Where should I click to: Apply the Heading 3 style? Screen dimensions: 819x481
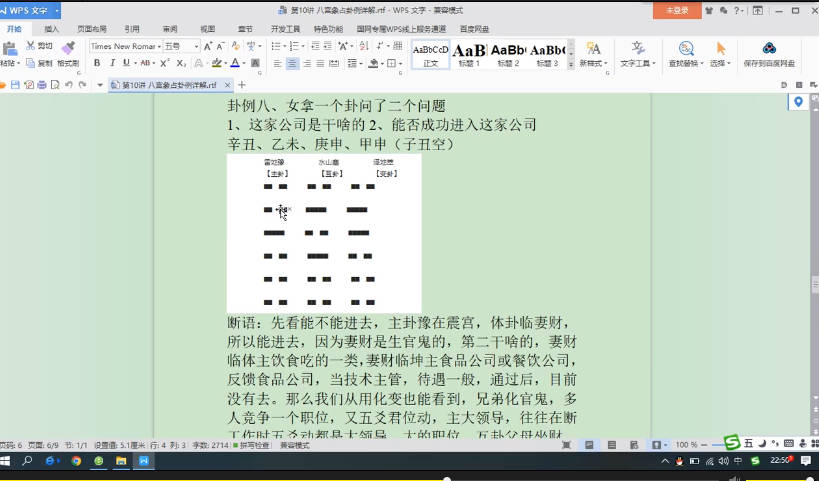click(547, 54)
